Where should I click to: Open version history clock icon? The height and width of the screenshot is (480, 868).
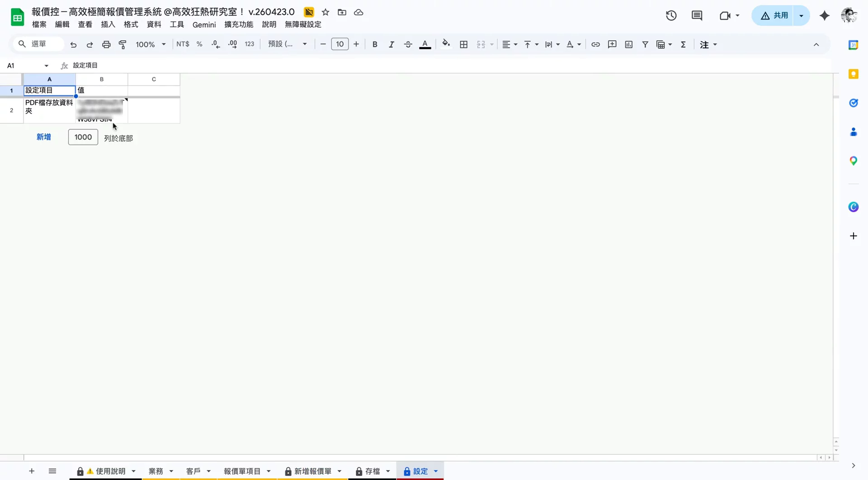pyautogui.click(x=671, y=16)
